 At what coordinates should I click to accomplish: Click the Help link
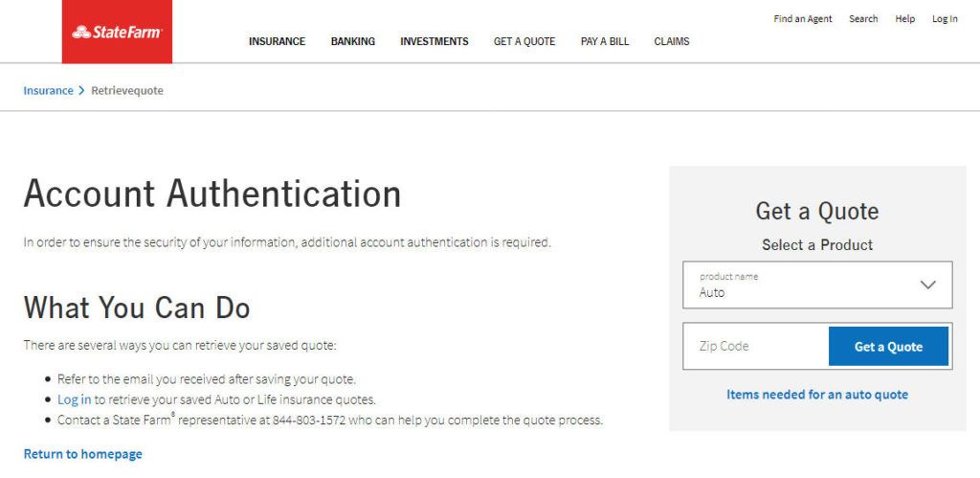905,19
